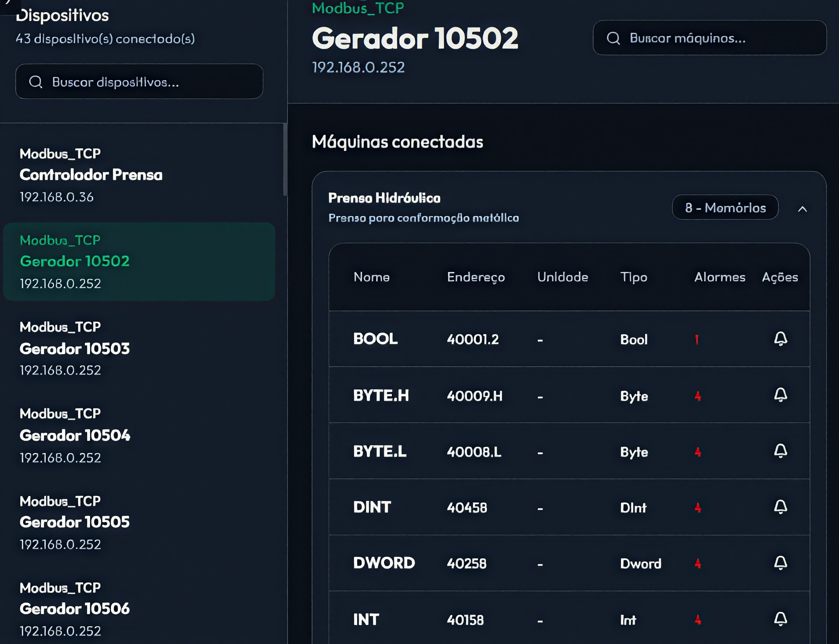Click address 40158

[x=465, y=620]
